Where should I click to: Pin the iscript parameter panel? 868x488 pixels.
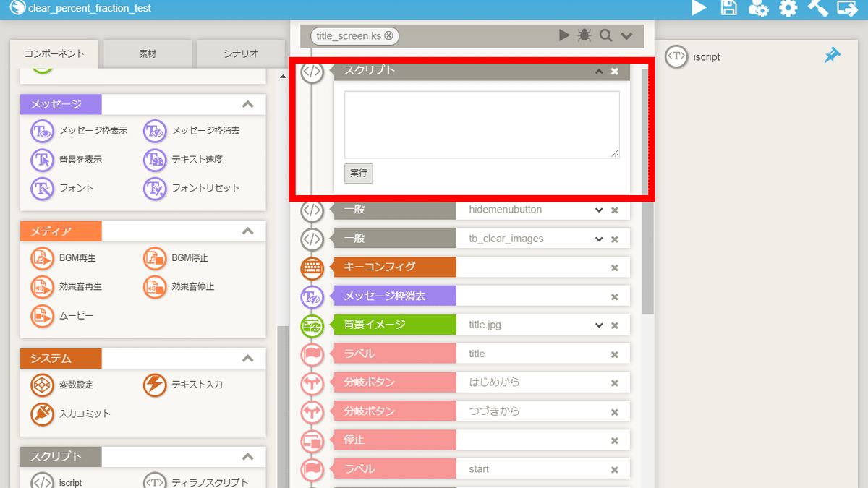click(x=833, y=56)
